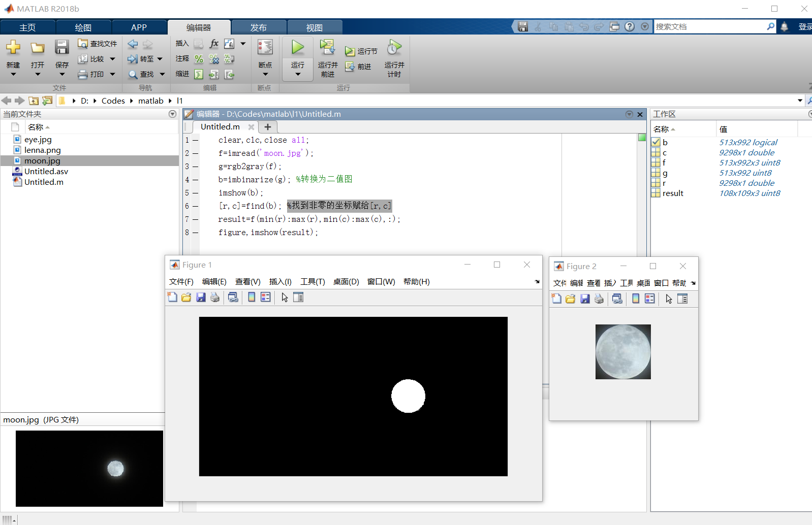Screen dimensions: 812x525
Task: Click open folder icon in Figure 2 toolbar
Action: click(571, 299)
